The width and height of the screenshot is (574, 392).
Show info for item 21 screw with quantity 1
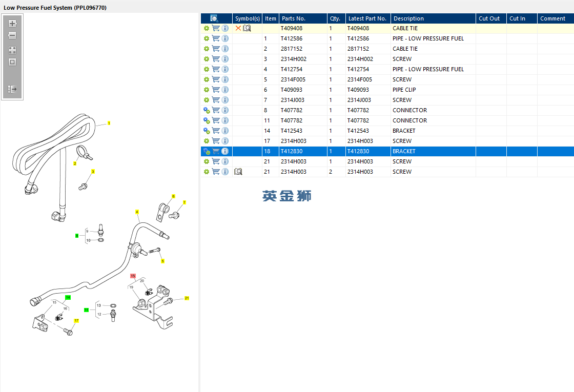tap(225, 161)
